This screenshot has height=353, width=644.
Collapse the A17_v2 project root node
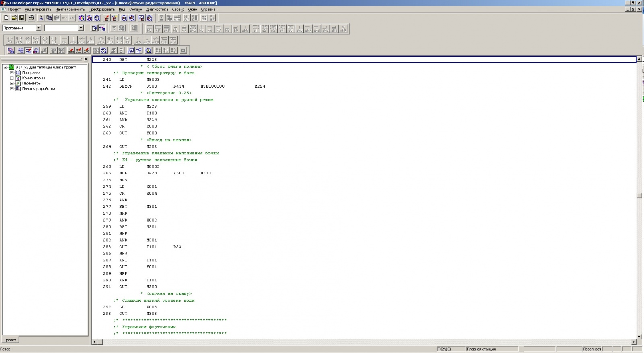tap(6, 67)
